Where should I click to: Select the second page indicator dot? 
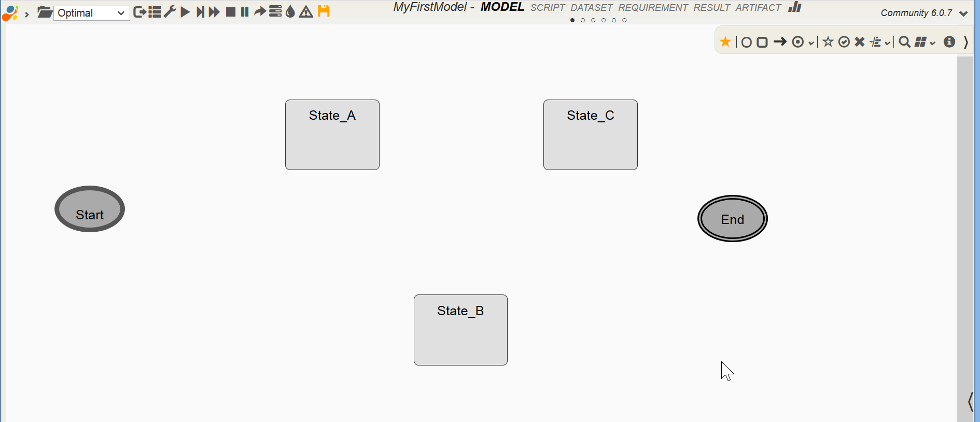click(x=583, y=21)
